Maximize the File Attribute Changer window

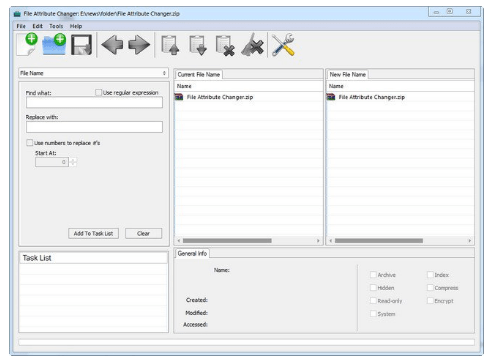[450, 12]
